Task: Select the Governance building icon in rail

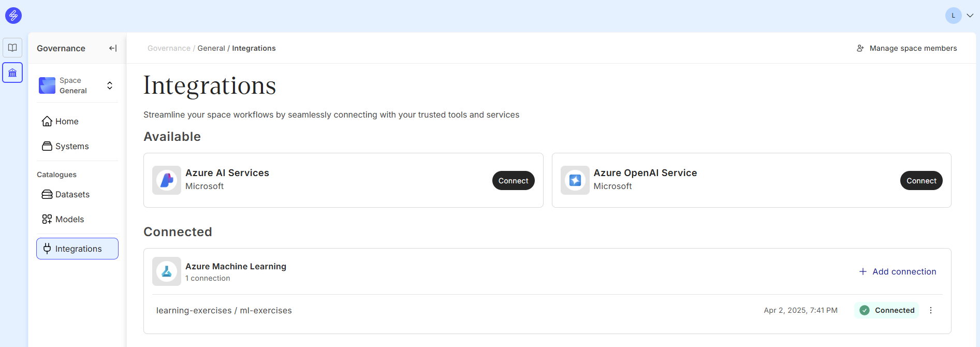Action: [12, 73]
